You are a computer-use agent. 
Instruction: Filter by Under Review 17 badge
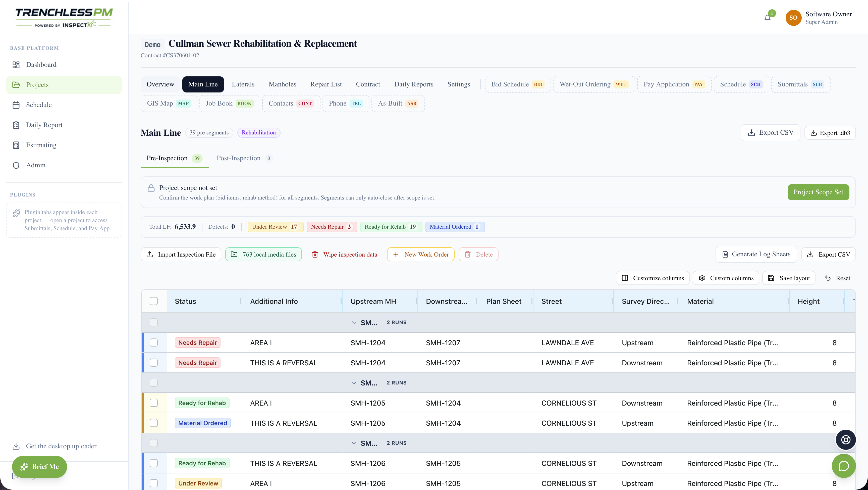(x=275, y=227)
